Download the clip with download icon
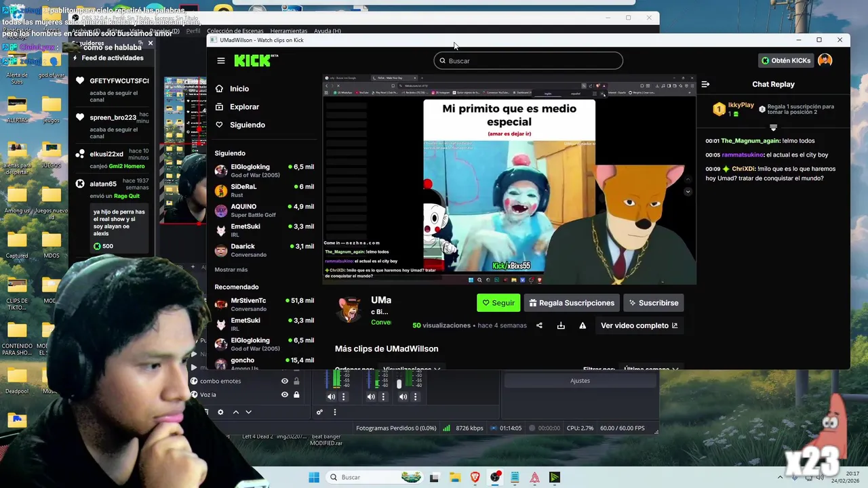868x488 pixels. pyautogui.click(x=561, y=325)
